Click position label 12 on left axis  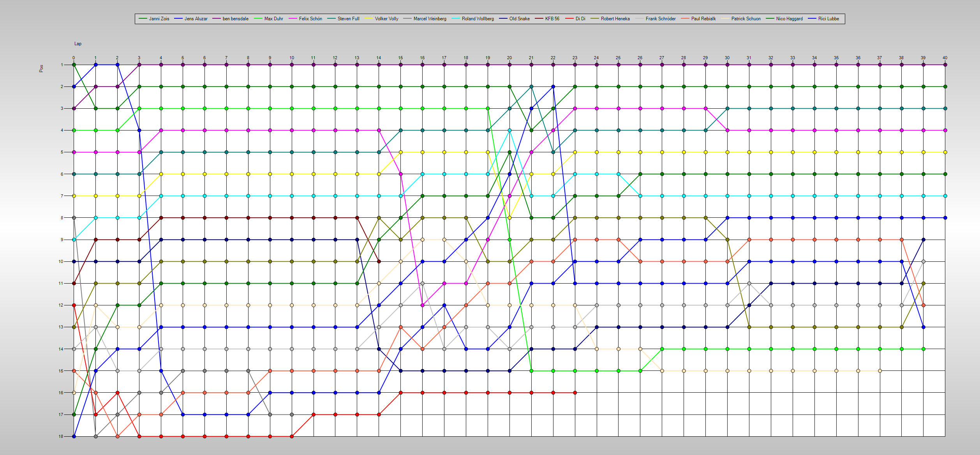[x=61, y=305]
